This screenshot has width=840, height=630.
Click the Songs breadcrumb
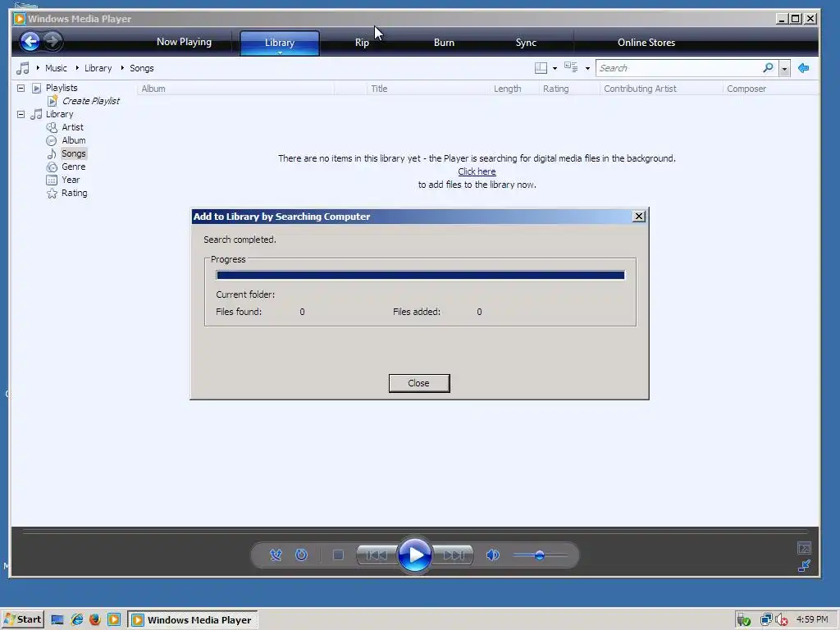tap(141, 68)
